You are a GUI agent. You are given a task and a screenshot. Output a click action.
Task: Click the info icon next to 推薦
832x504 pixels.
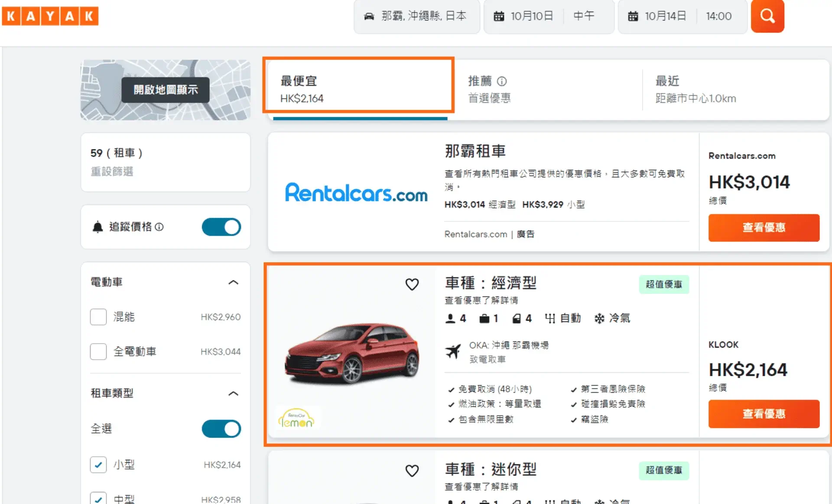pyautogui.click(x=502, y=81)
